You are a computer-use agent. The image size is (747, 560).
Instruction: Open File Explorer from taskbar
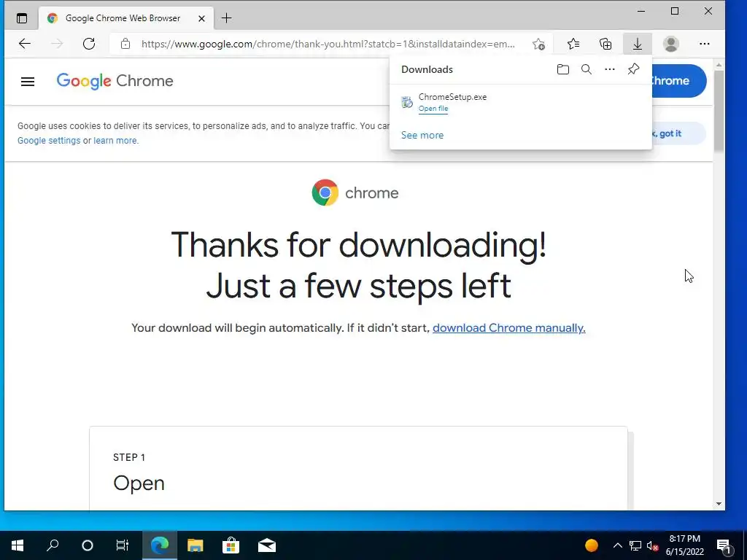pos(195,545)
